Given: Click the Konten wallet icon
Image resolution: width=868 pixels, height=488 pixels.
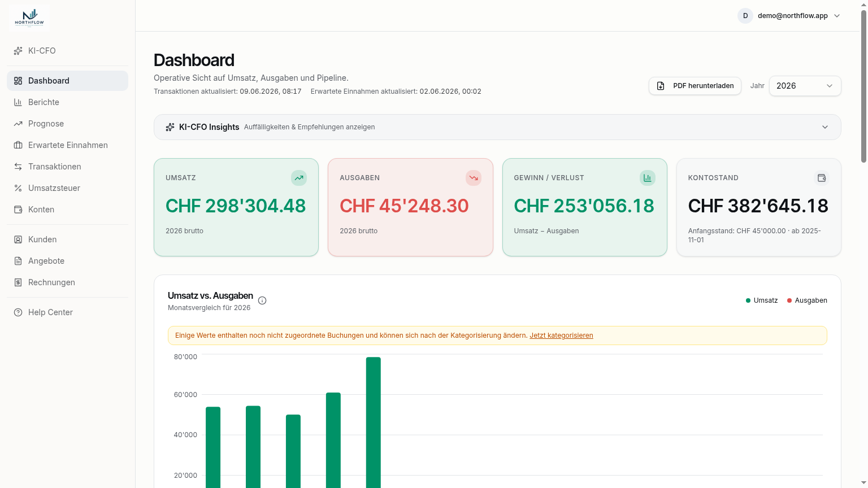Looking at the screenshot, I should point(18,210).
